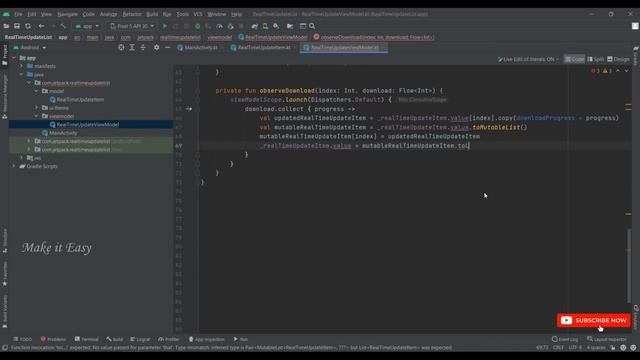
Task: Open the Build menu
Action: pos(152,14)
